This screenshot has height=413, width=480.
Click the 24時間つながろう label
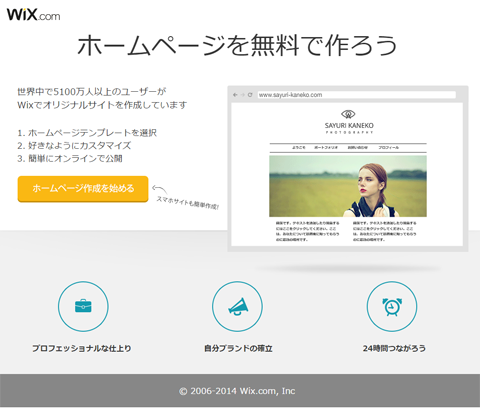394,349
